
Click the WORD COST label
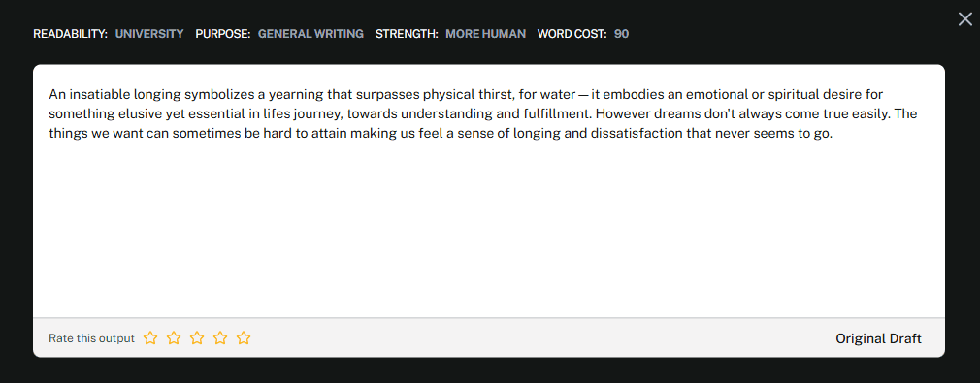click(x=572, y=34)
